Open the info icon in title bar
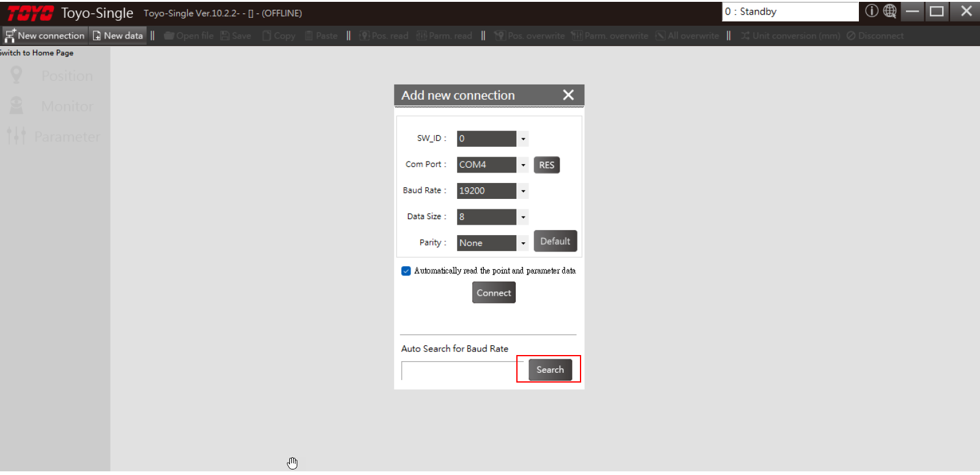980x475 pixels. coord(872,11)
